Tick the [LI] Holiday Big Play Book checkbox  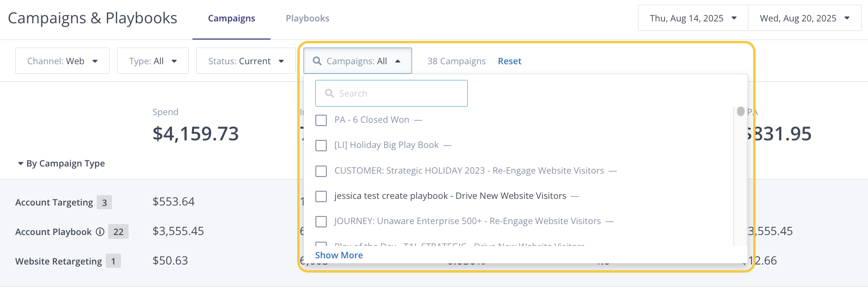tap(321, 145)
